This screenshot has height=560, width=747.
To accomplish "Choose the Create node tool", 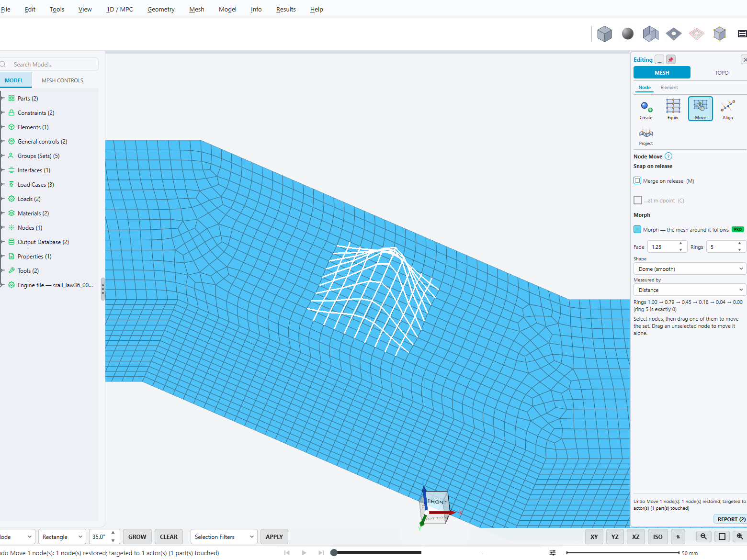I will 646,109.
